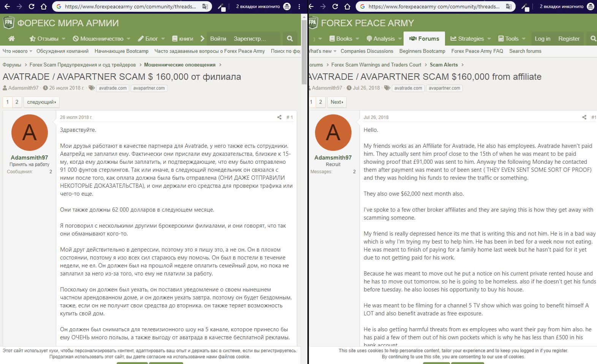Click the Мошеннические оповещения breadcrumb

coord(180,65)
